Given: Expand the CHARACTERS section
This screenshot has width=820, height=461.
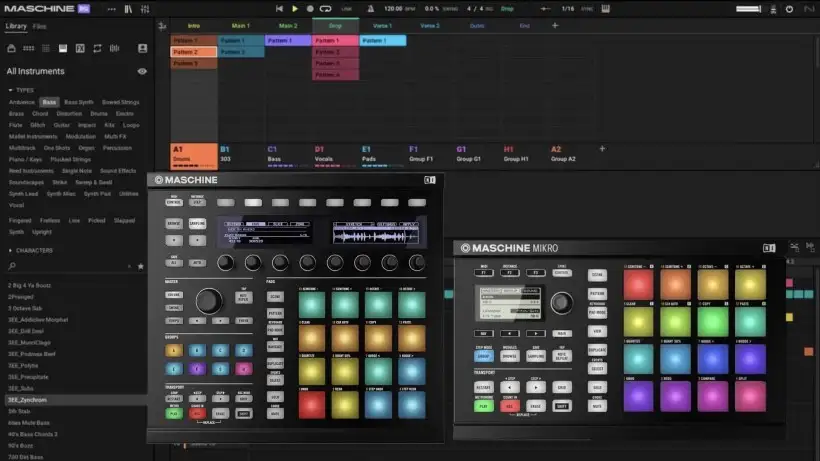Looking at the screenshot, I should coord(12,250).
